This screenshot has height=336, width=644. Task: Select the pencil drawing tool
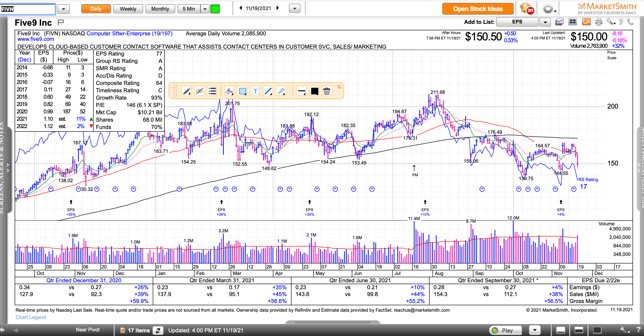(186, 91)
